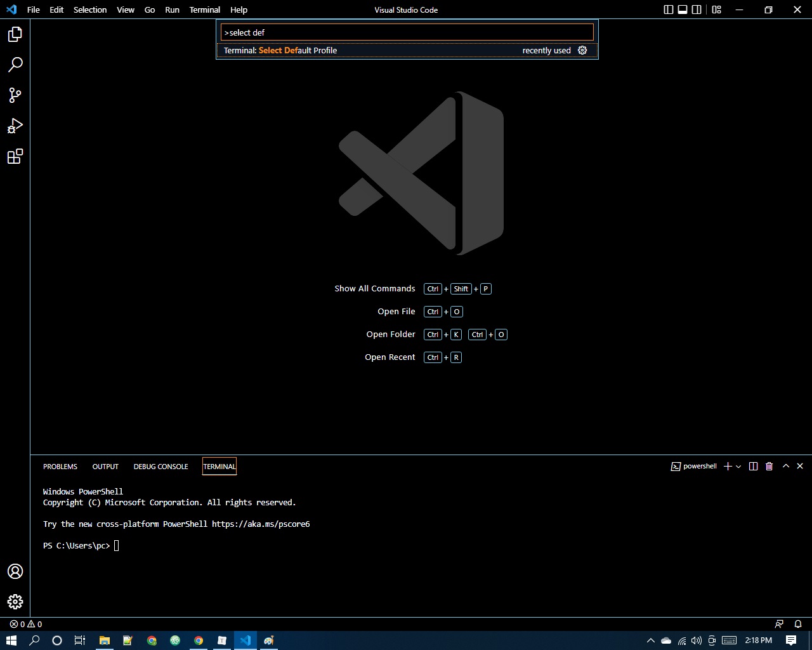Viewport: 812px width, 650px height.
Task: Open the Search view icon
Action: click(15, 65)
